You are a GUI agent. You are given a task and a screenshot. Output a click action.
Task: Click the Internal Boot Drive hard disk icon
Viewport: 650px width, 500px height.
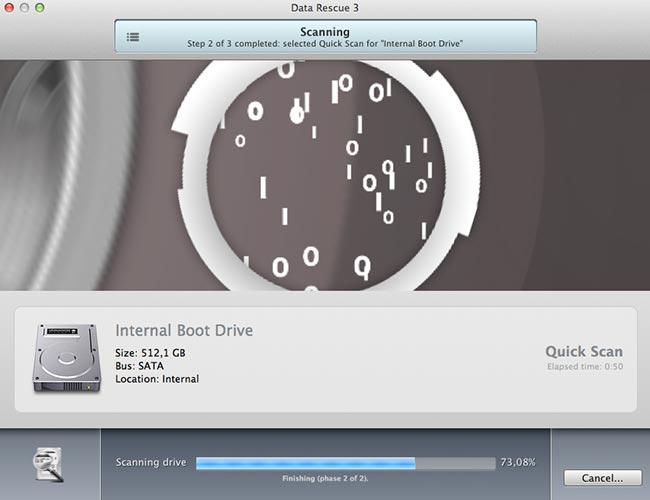(67, 358)
